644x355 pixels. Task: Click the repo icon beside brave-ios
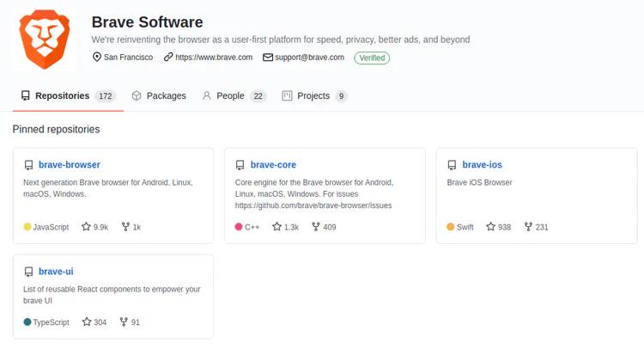[452, 165]
